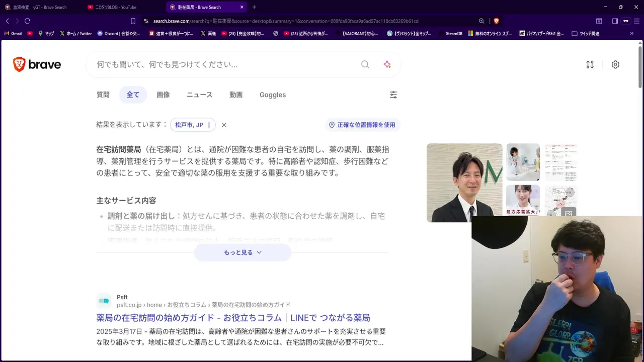Open the search filters slider icon

(x=393, y=95)
